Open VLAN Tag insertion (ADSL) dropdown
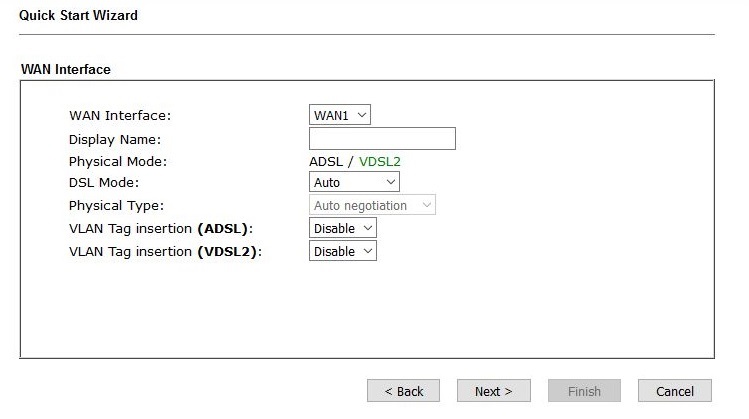Image resolution: width=749 pixels, height=419 pixels. (x=342, y=228)
